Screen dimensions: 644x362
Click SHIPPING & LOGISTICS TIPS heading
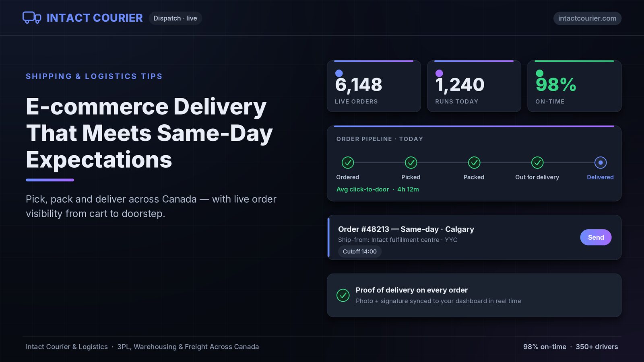click(x=94, y=76)
